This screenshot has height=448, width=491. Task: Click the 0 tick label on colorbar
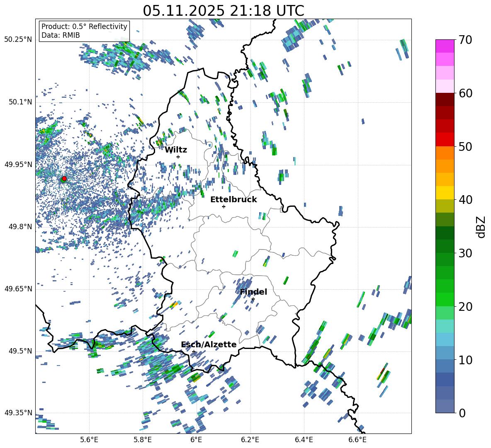(x=462, y=413)
